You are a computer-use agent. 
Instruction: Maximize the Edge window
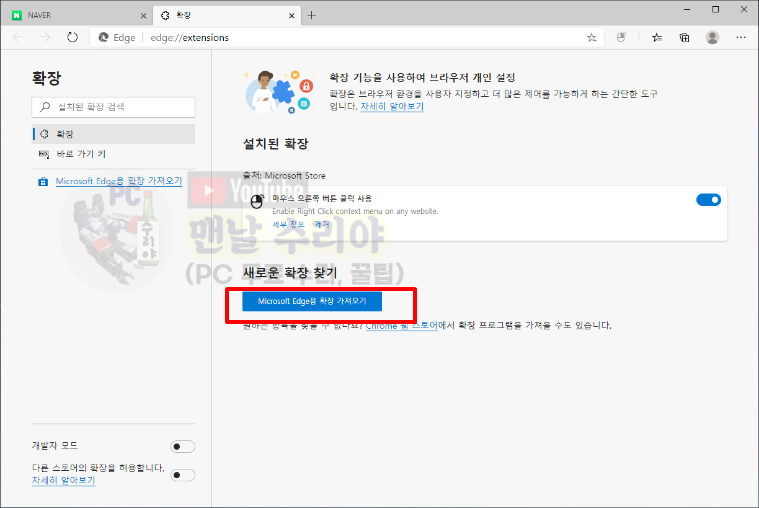[715, 10]
